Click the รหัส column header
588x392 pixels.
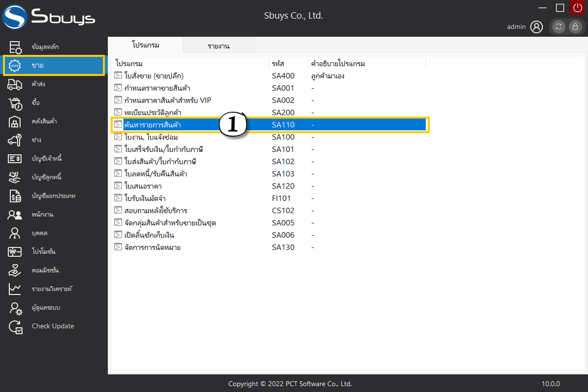278,64
